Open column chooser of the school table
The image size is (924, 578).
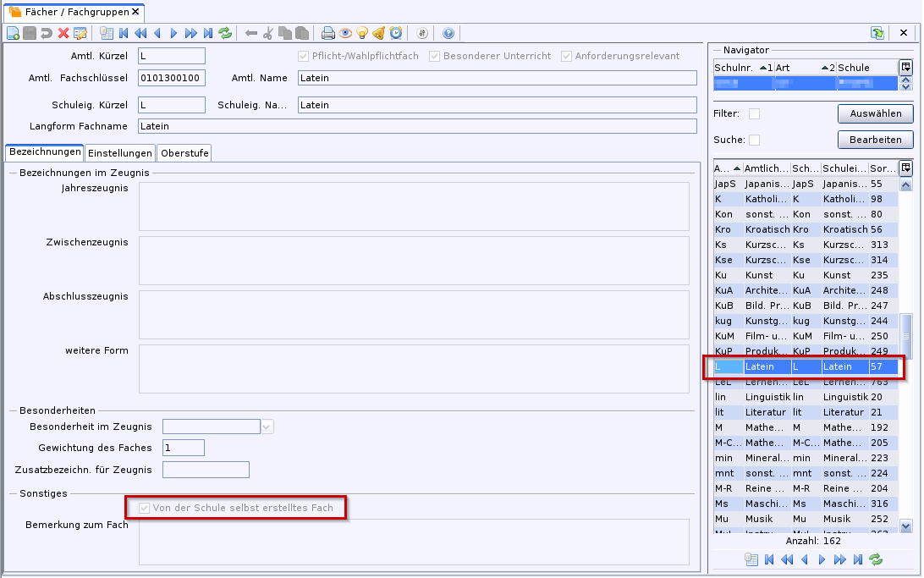(x=905, y=67)
